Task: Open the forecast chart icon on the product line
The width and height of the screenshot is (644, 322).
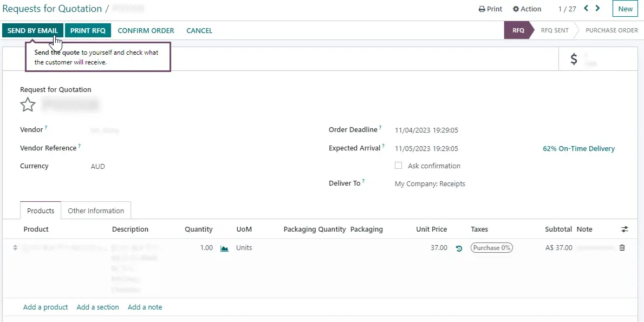Action: (224, 248)
